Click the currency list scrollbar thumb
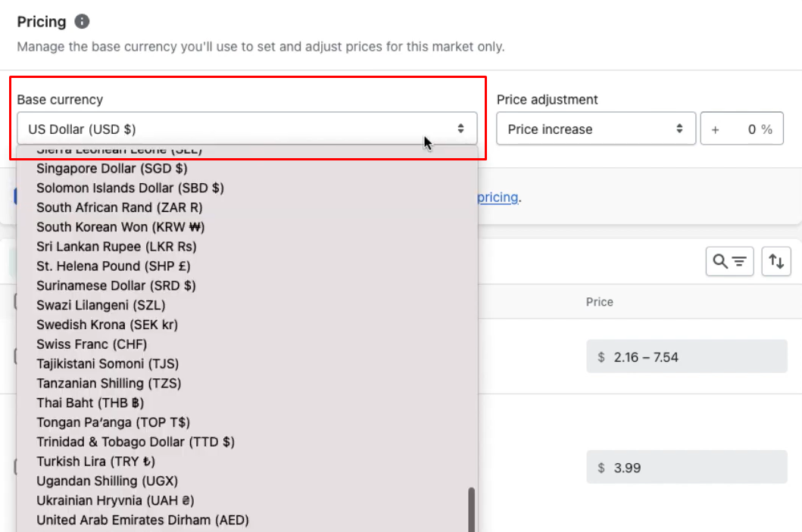Viewport: 802px width, 532px height. 471,509
